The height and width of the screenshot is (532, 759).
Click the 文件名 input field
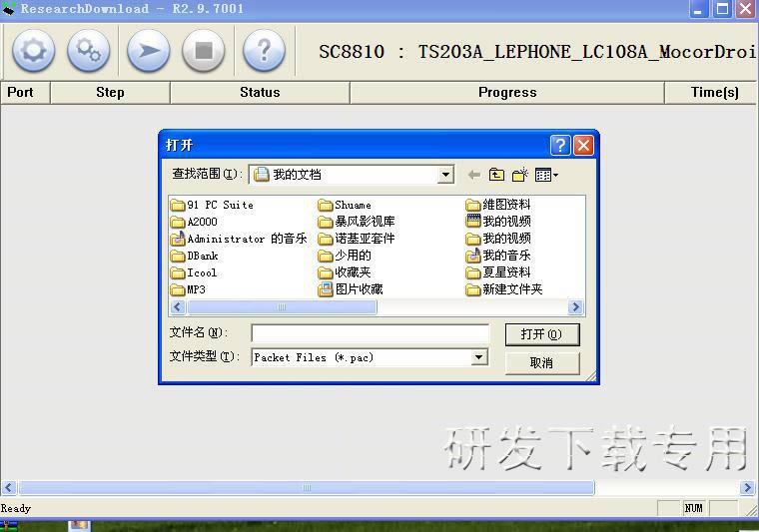[370, 333]
